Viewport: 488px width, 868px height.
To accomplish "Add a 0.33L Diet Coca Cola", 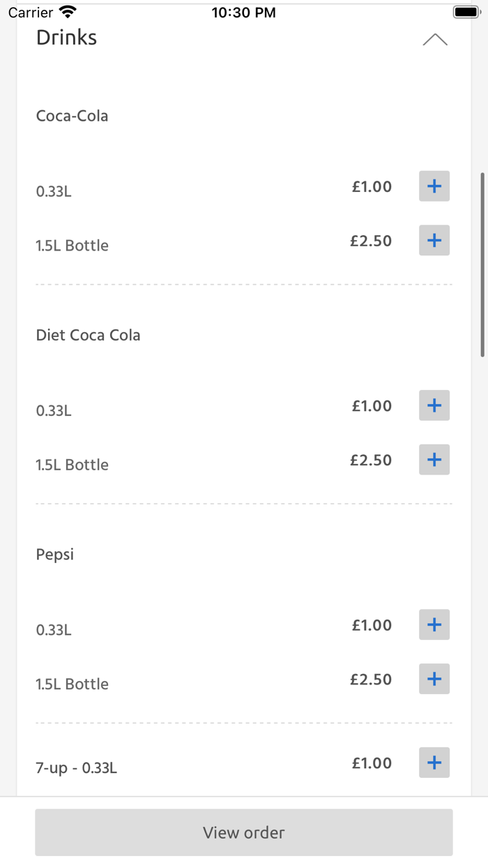I will 434,405.
